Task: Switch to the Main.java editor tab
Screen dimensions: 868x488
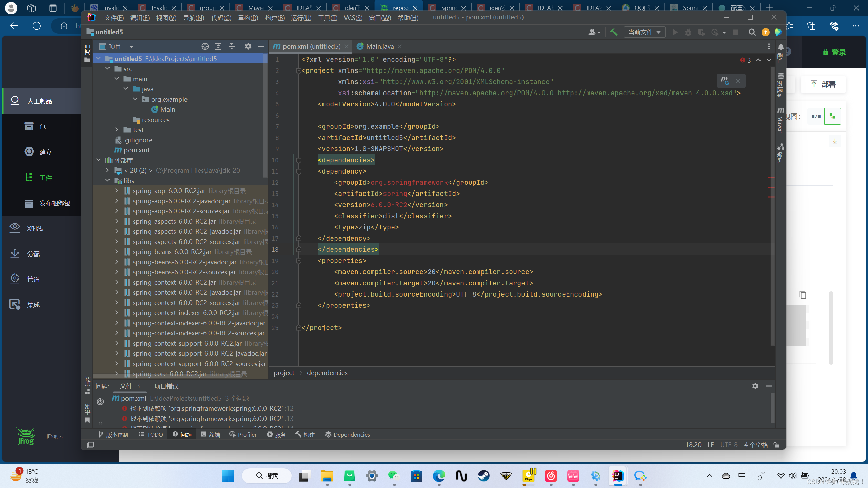Action: pos(379,46)
